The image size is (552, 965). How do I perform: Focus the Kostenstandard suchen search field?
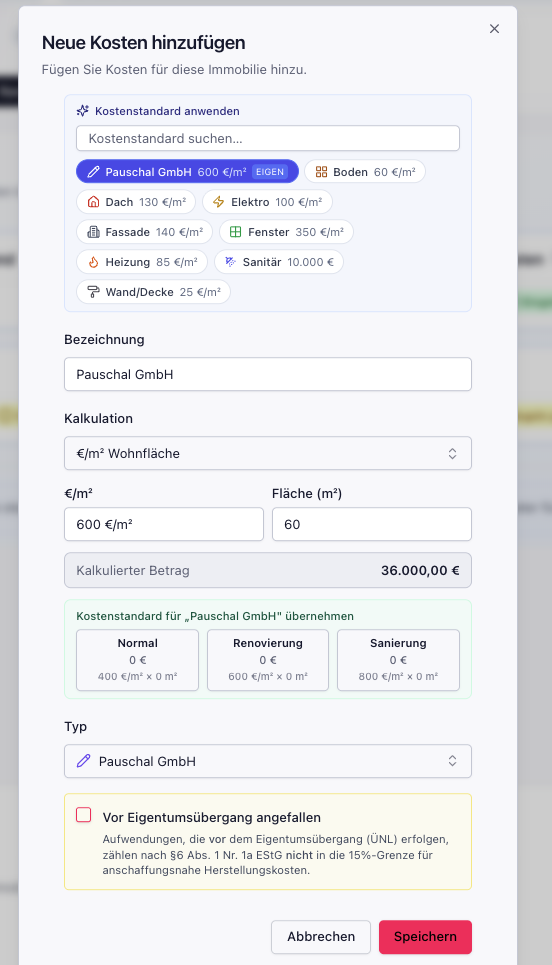pyautogui.click(x=268, y=138)
